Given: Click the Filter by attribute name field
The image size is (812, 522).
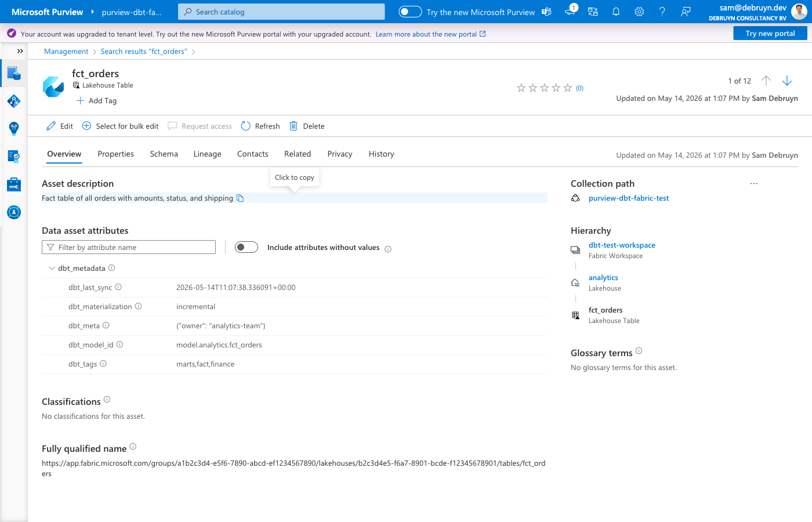Looking at the screenshot, I should [x=129, y=247].
